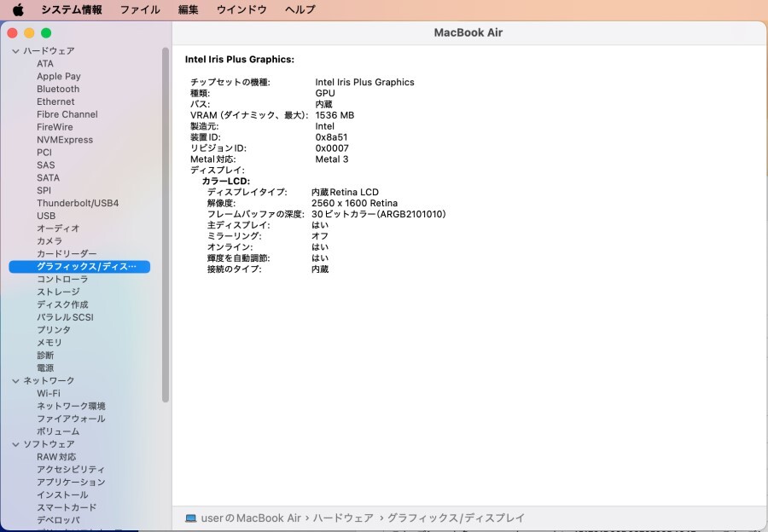This screenshot has width=768, height=532.
Task: Open the Apple menu
Action: (x=18, y=9)
